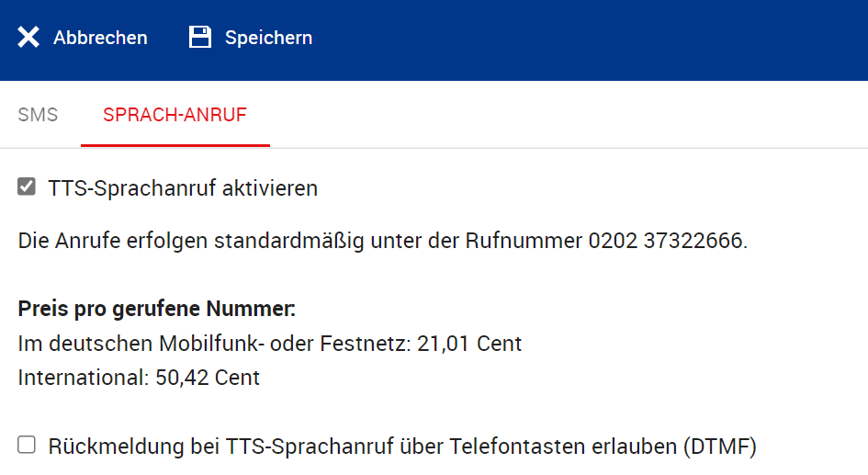
Task: Select the SPRACH-ANRUF tab
Action: 175,115
